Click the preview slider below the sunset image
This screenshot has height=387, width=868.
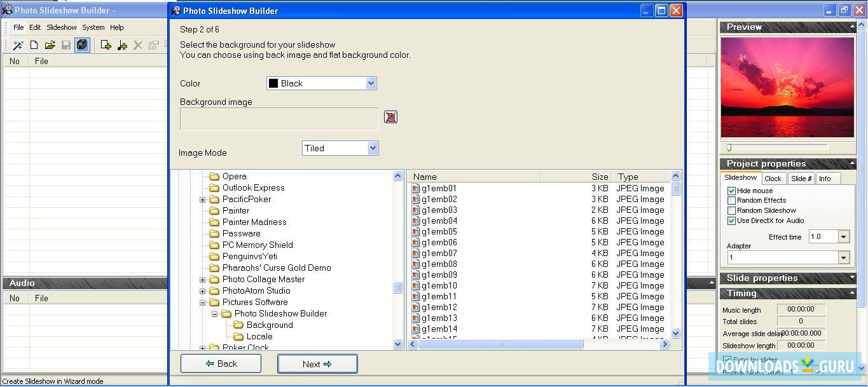775,147
